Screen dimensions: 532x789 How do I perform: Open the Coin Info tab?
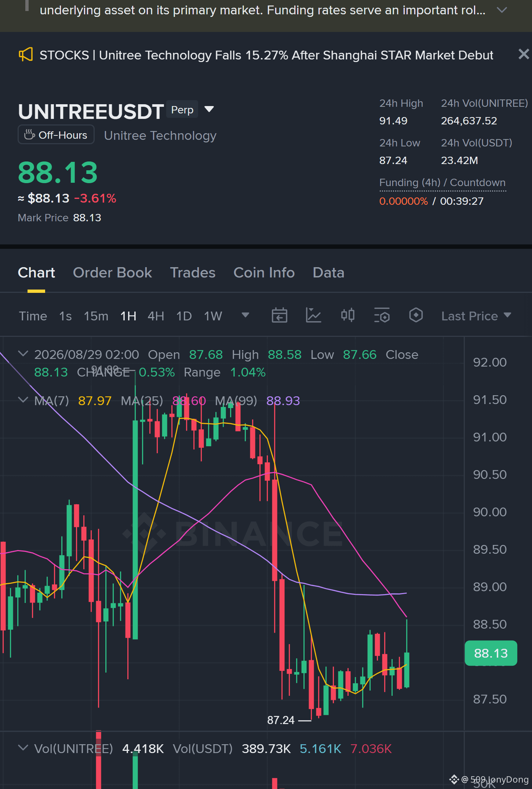264,273
